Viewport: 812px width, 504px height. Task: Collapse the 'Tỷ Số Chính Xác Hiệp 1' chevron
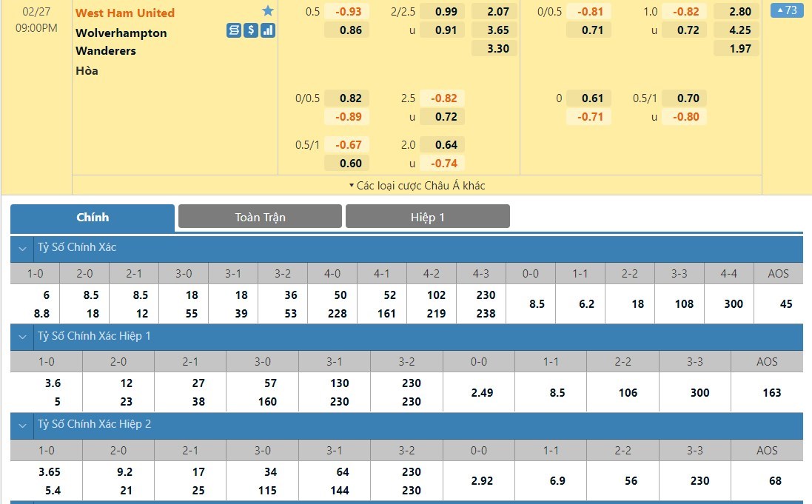coord(22,337)
